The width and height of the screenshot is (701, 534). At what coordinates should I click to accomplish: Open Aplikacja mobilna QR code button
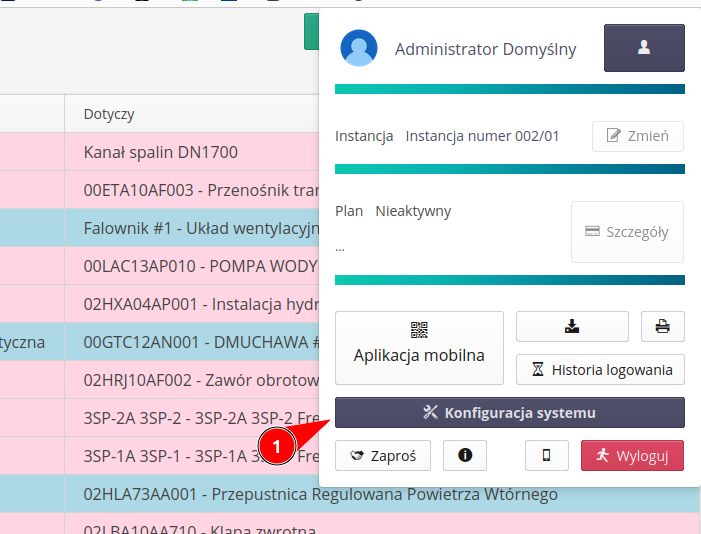tap(419, 347)
